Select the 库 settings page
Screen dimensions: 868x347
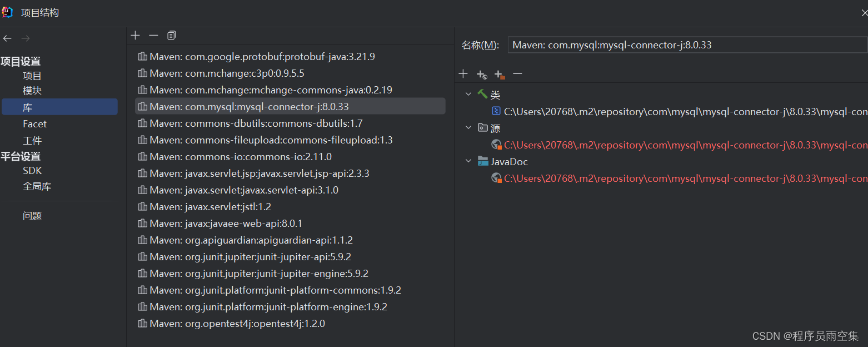pos(59,107)
